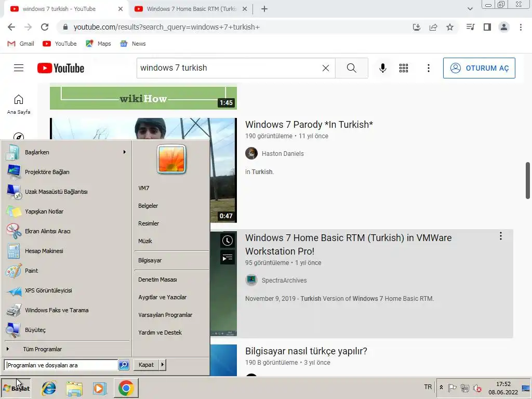Start voice search with microphone
The width and height of the screenshot is (532, 399).
(x=383, y=68)
